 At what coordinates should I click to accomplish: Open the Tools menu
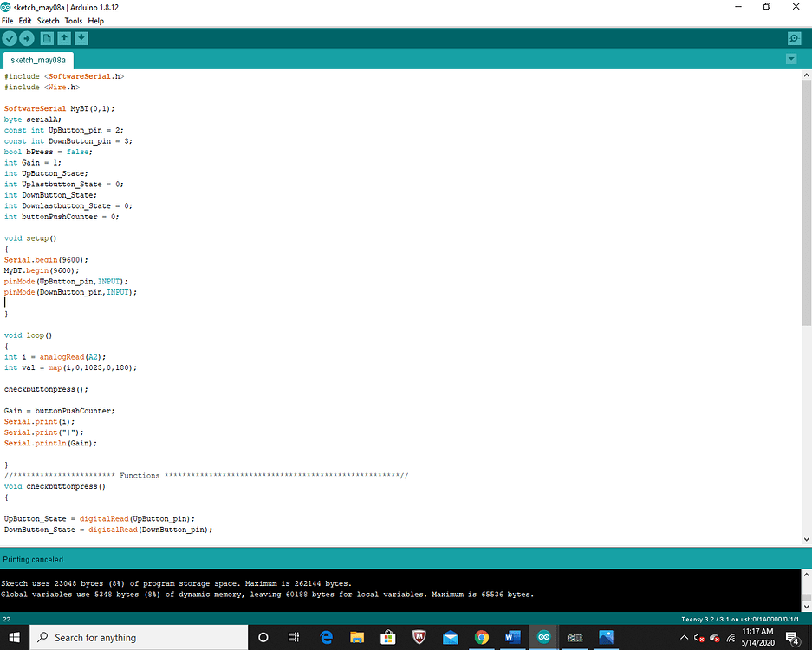click(x=74, y=21)
